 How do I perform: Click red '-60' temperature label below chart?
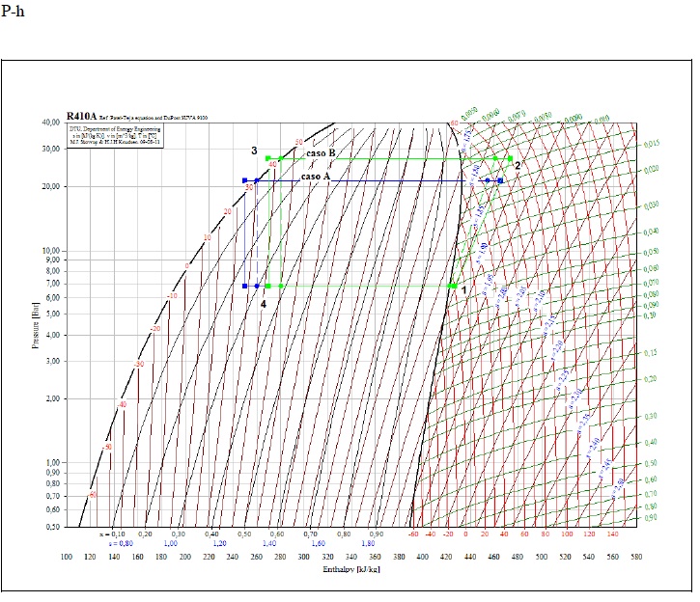(x=414, y=534)
